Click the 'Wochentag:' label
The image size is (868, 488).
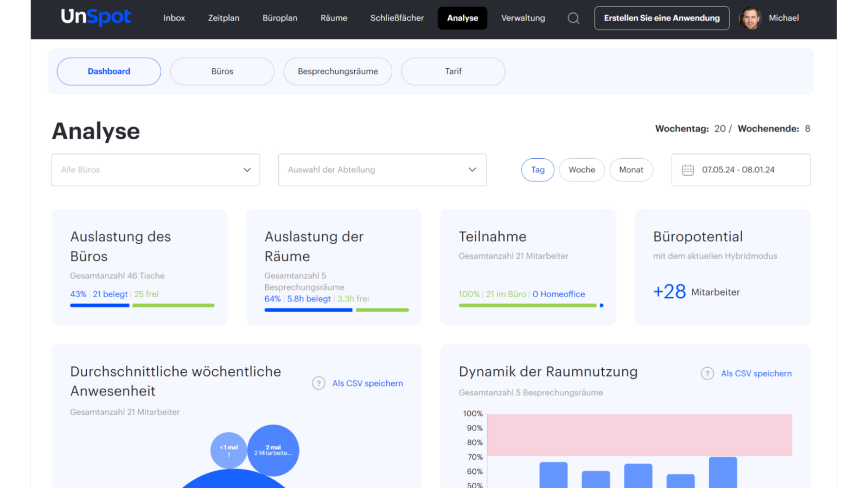point(682,129)
